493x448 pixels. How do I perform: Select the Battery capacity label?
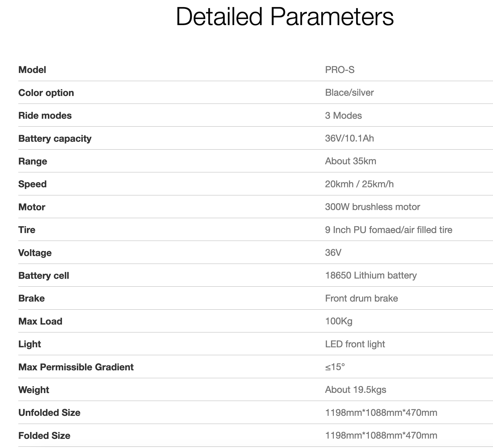[x=55, y=138]
